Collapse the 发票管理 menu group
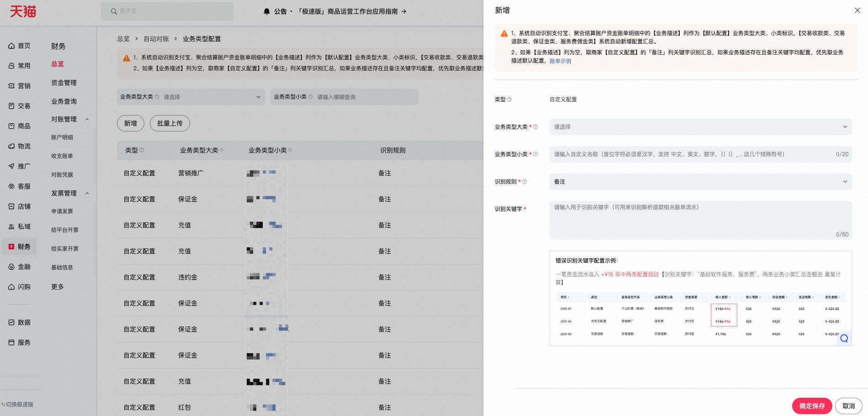Image resolution: width=868 pixels, height=416 pixels. 87,193
